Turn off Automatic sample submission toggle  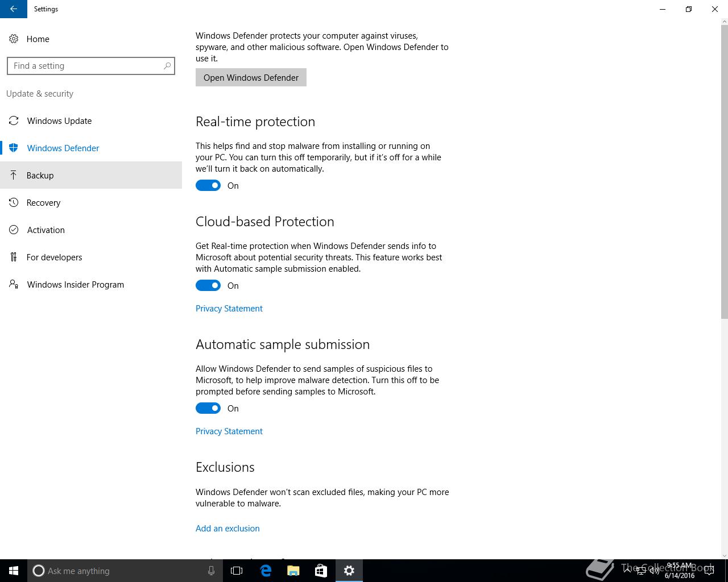click(x=208, y=408)
